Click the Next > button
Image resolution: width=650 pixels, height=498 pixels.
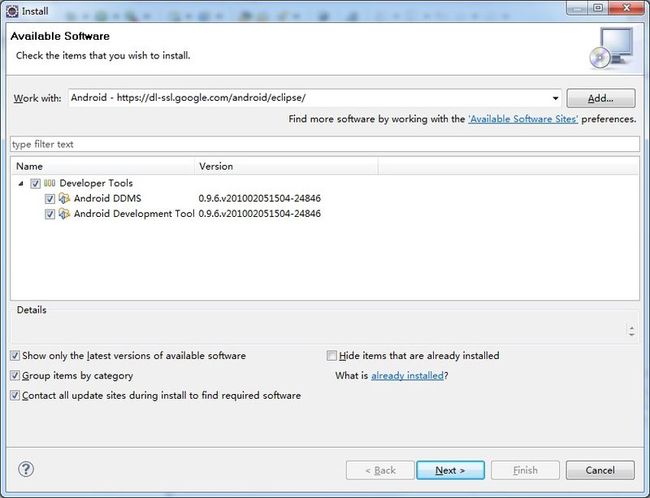coord(450,470)
